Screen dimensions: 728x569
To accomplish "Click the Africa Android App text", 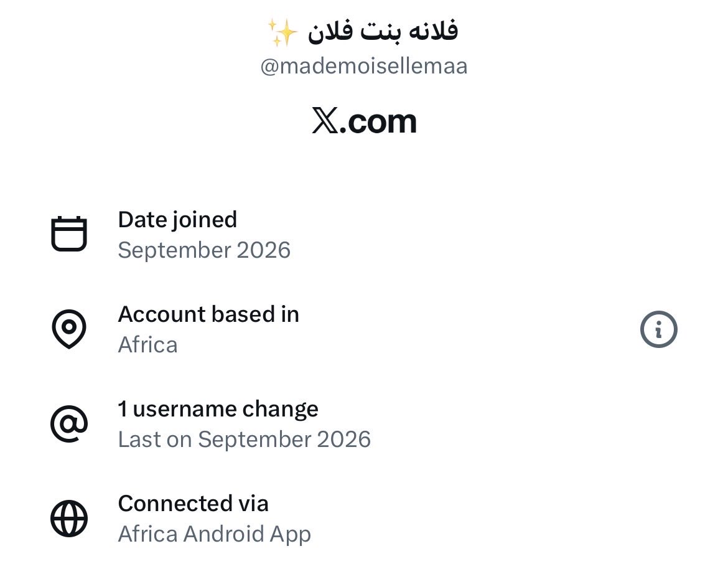I will tap(215, 534).
